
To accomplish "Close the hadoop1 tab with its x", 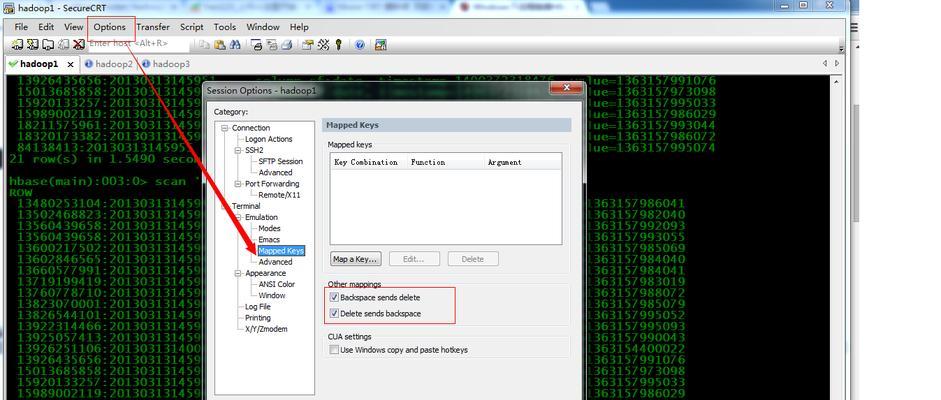I will 70,64.
